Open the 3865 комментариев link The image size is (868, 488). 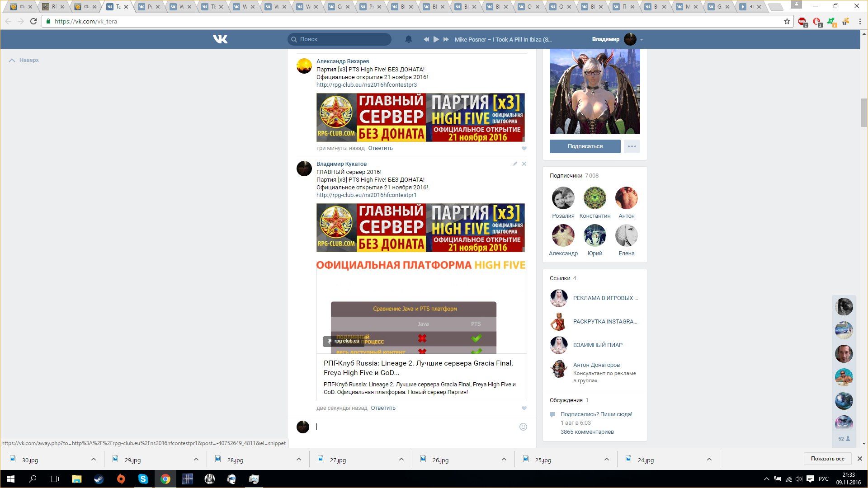[587, 432]
